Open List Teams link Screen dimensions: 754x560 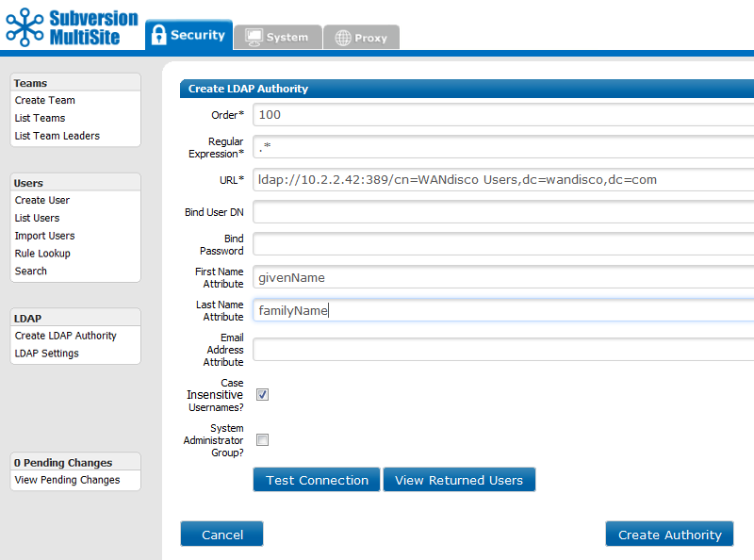tap(40, 118)
